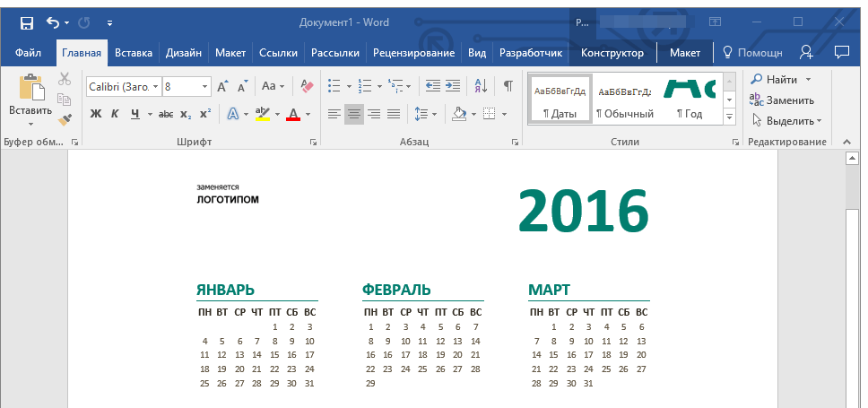
Task: Click the Save floppy disk icon
Action: coord(27,22)
